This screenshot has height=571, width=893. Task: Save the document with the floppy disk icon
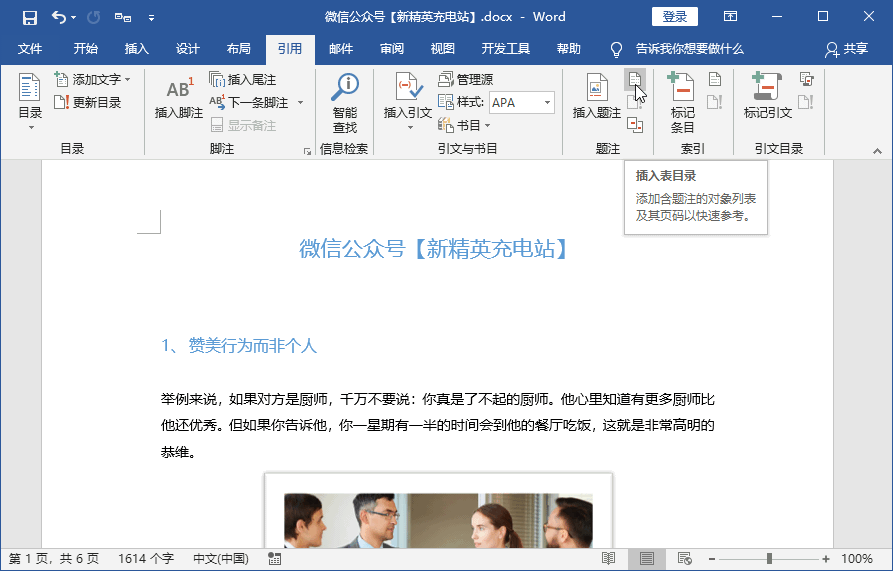click(30, 18)
